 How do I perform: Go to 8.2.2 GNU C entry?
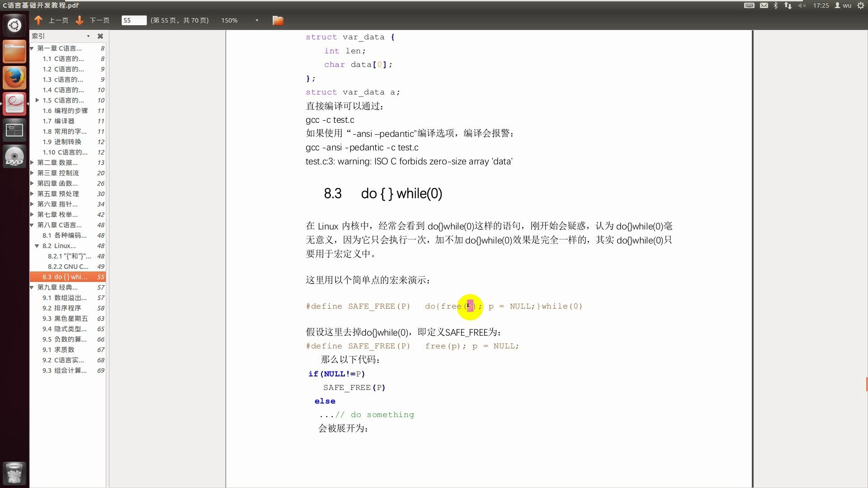[x=68, y=267]
